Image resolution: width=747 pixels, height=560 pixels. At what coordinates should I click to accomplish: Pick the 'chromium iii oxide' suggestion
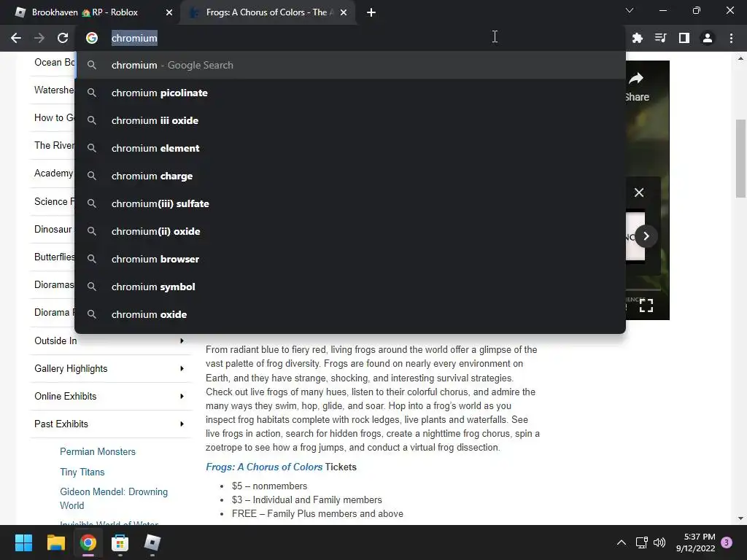(350, 120)
